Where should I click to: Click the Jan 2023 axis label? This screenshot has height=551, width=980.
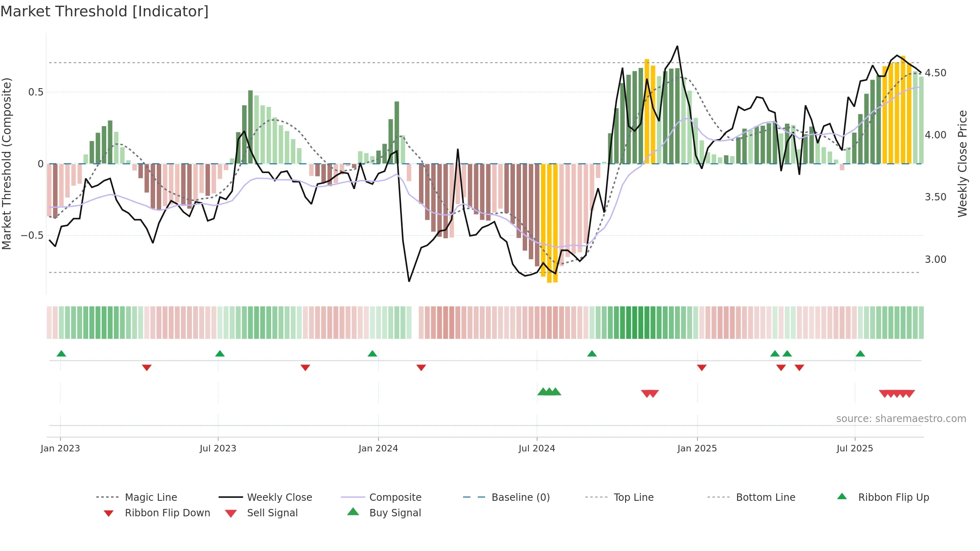[60, 448]
